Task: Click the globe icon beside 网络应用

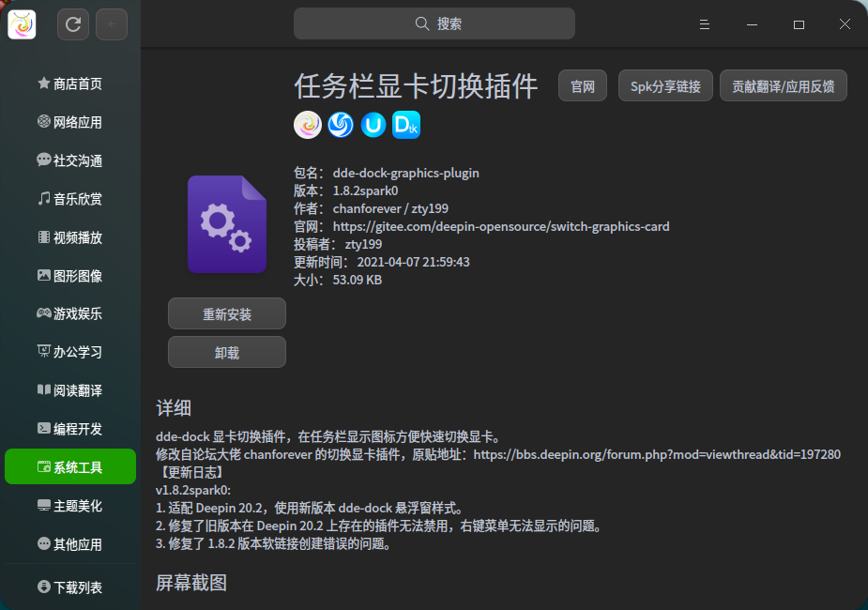Action: (x=44, y=121)
